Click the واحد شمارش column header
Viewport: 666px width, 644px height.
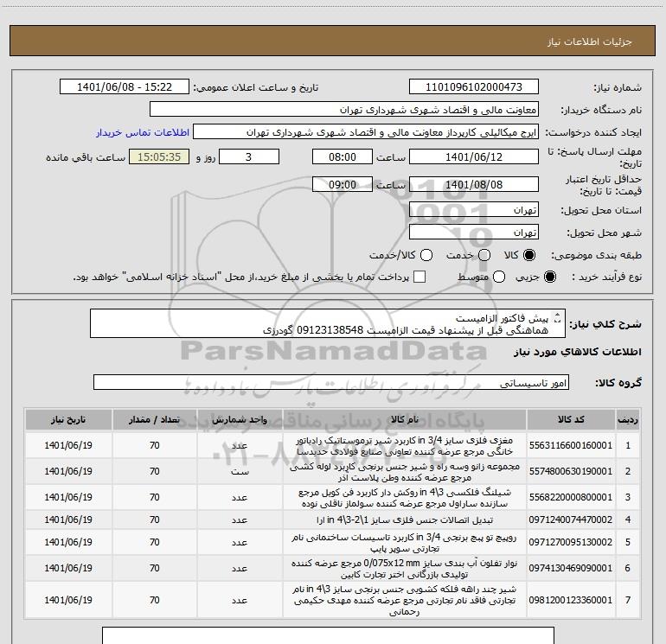tap(240, 419)
